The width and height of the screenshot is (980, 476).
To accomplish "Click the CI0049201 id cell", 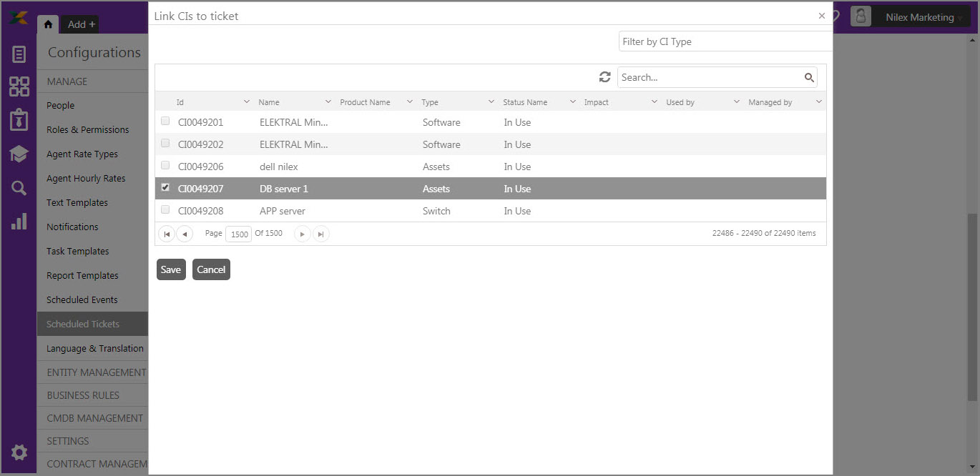I will (x=201, y=122).
